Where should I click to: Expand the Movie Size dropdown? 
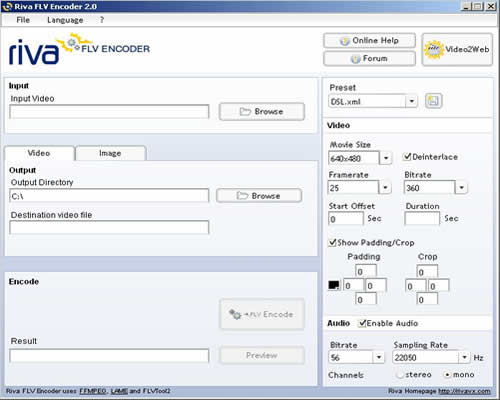[x=386, y=158]
